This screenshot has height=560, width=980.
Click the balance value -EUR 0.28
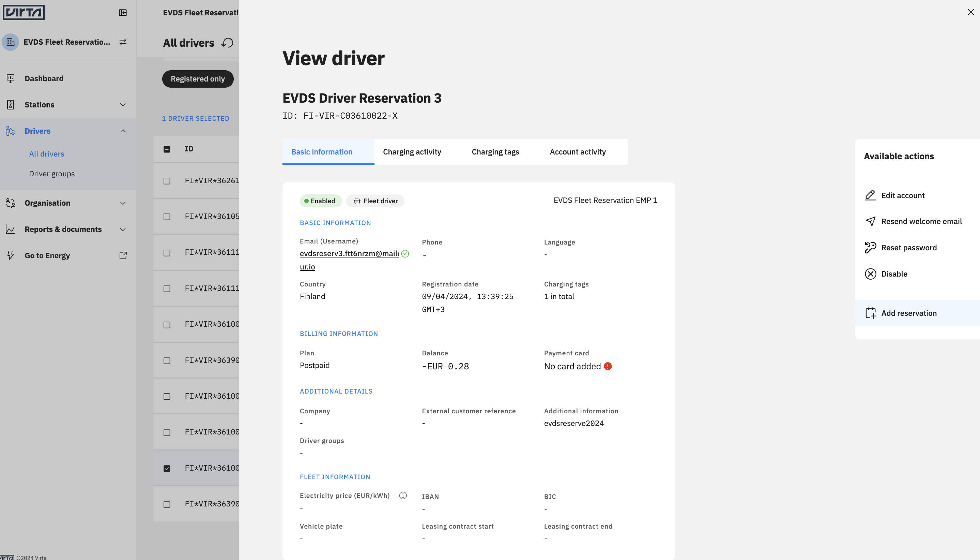[445, 367]
